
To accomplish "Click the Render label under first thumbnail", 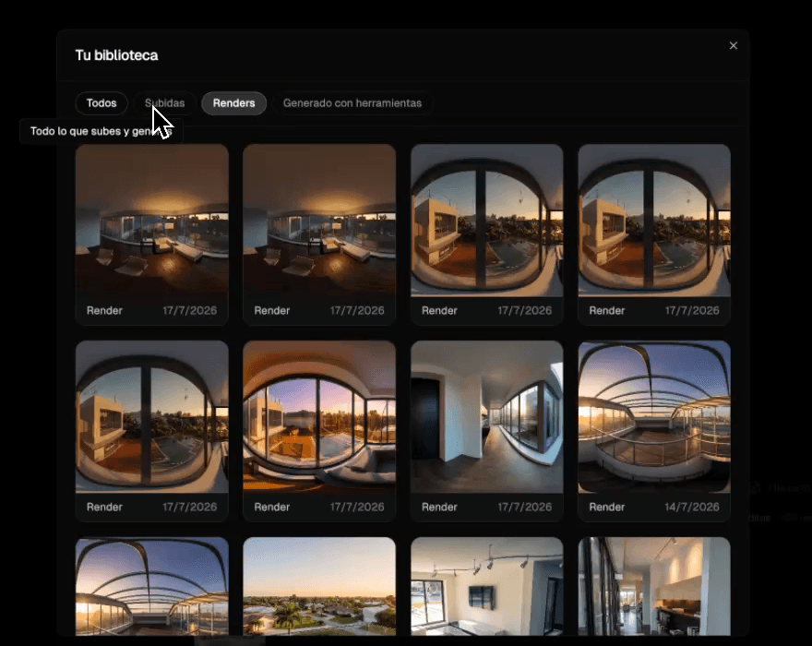I will coord(104,311).
